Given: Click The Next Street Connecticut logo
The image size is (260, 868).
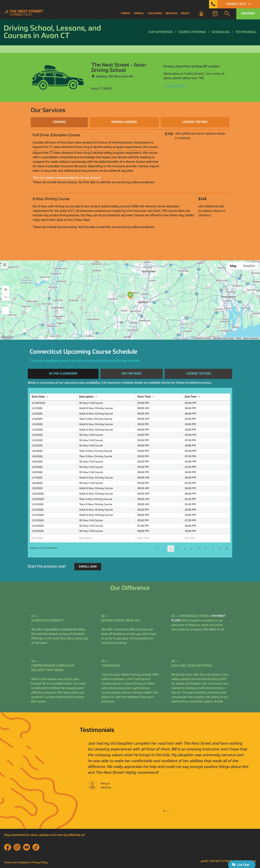Looking at the screenshot, I should click(24, 13).
